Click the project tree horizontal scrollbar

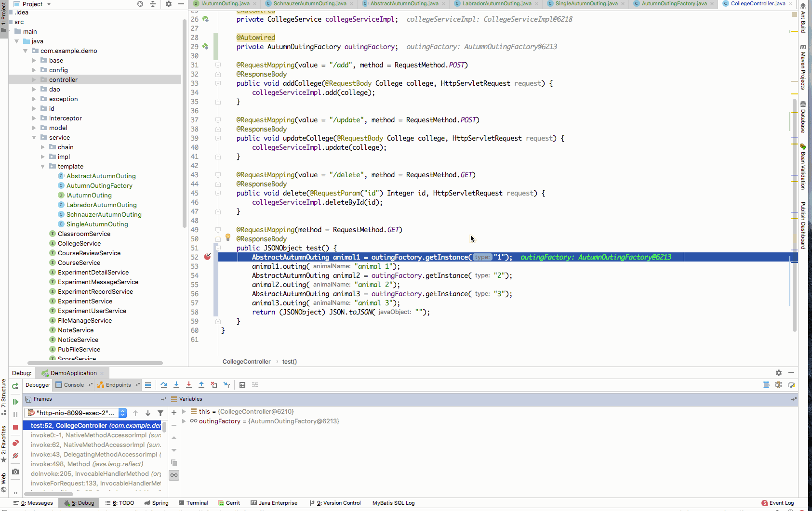point(95,363)
